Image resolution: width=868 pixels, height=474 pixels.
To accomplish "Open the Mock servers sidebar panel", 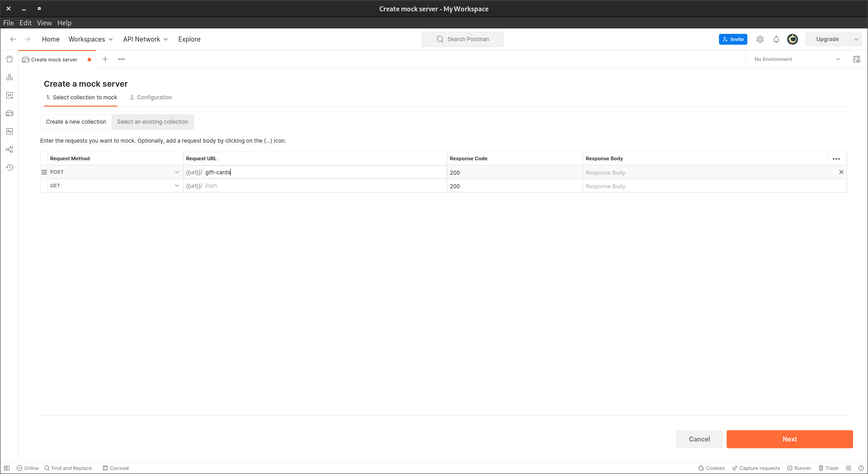I will pos(9,113).
